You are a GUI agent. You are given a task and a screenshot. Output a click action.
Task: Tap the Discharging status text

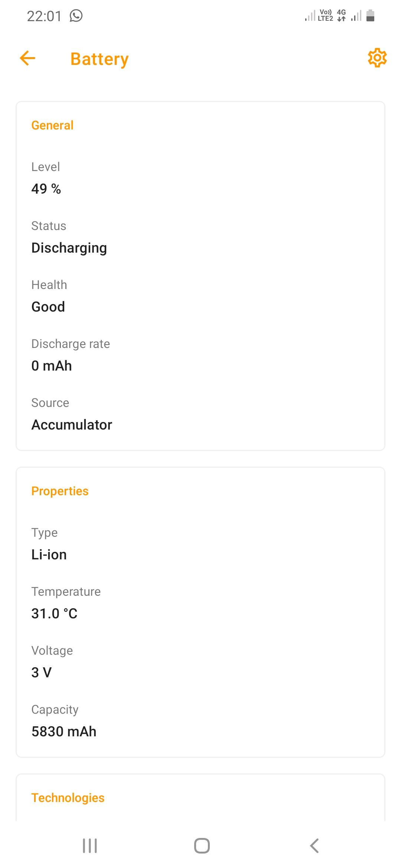click(69, 247)
